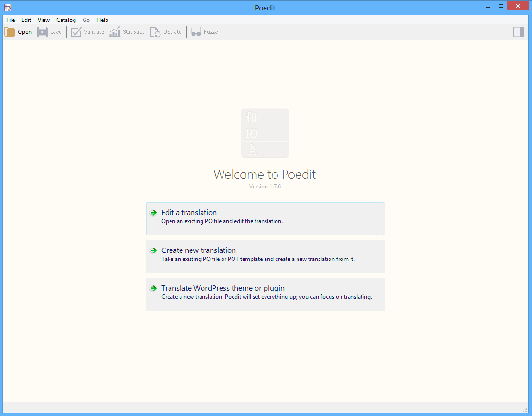The image size is (532, 416).
Task: Maximize the Poedit window
Action: pyautogui.click(x=501, y=6)
